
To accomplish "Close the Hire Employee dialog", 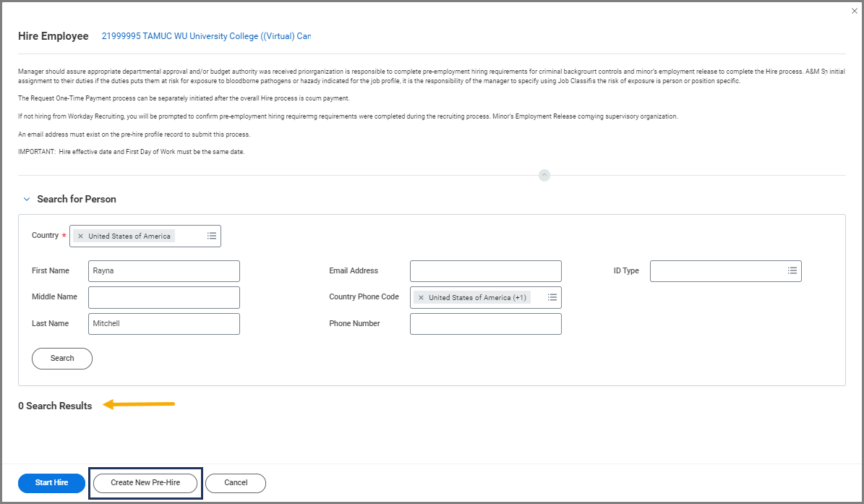I will (854, 11).
